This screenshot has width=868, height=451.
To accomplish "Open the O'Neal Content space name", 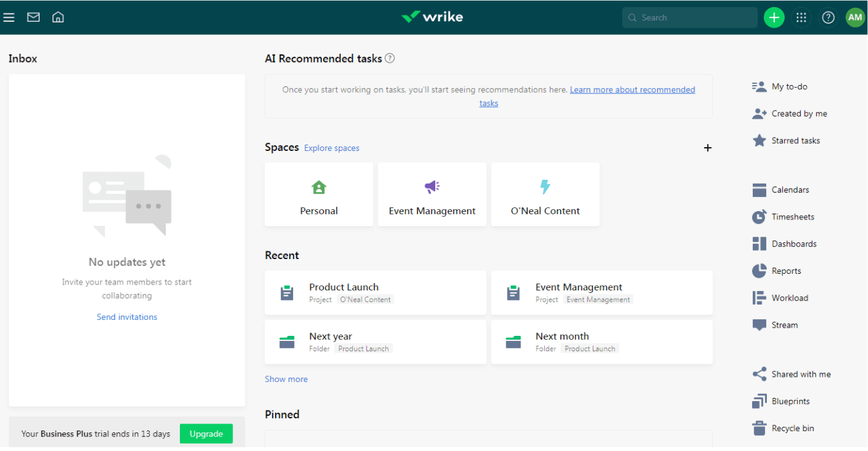I will tap(545, 211).
